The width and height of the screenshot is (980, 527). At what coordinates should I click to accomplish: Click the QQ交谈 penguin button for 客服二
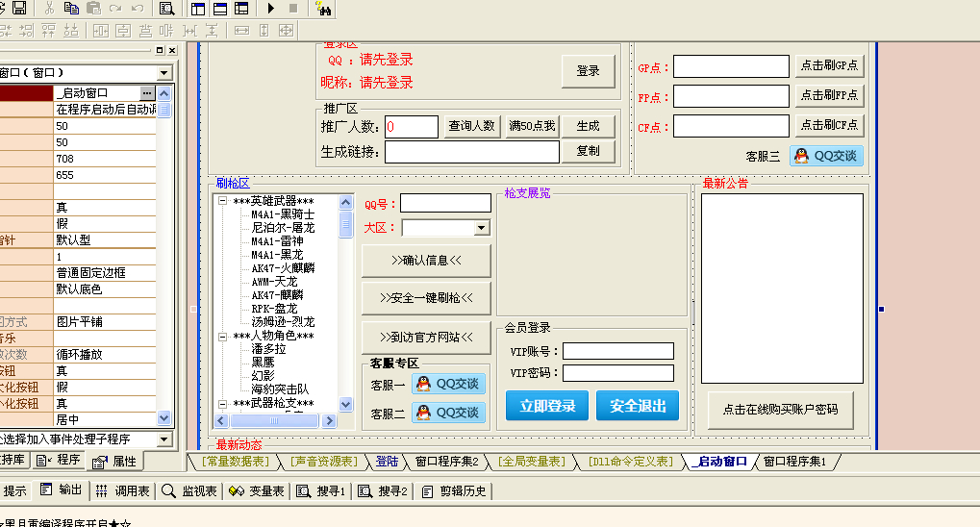tap(449, 413)
